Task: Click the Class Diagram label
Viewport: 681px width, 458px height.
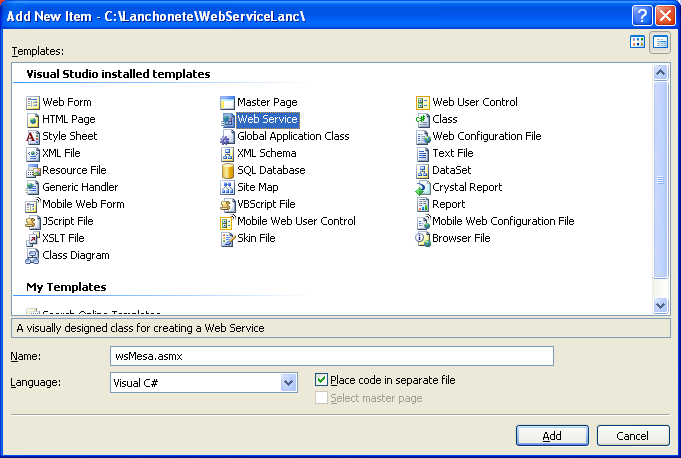Action: (x=76, y=255)
